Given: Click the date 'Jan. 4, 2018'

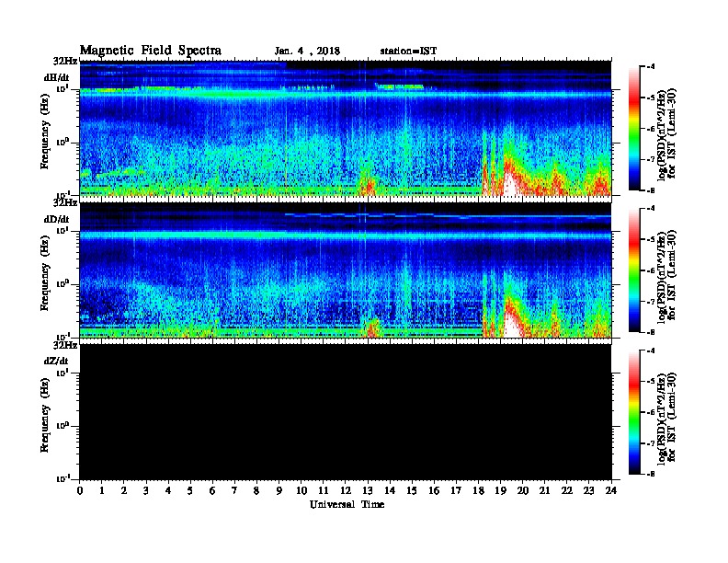Looking at the screenshot, I should pyautogui.click(x=307, y=52).
